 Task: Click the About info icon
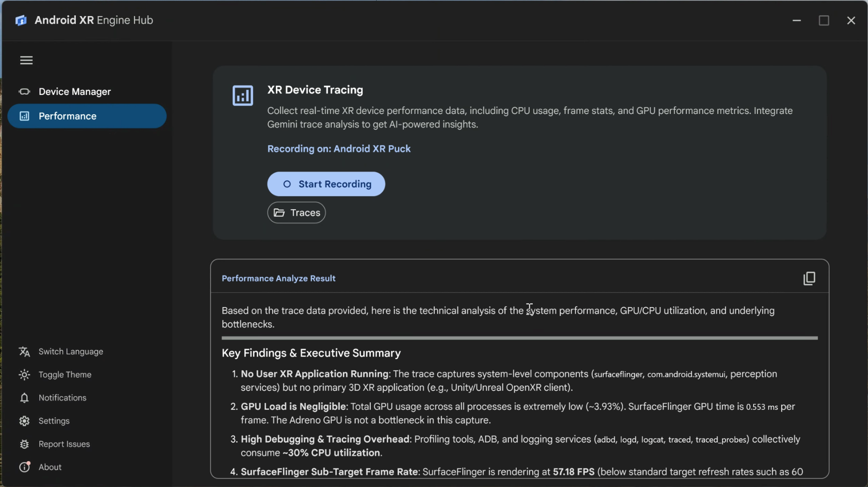(x=25, y=467)
